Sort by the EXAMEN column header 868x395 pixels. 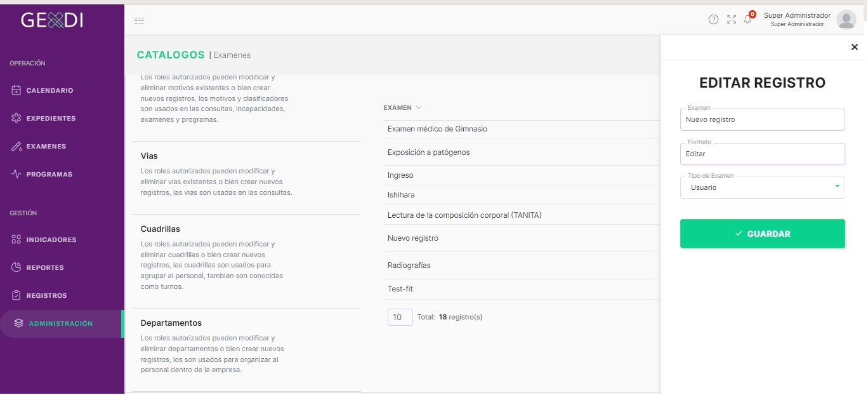click(402, 108)
